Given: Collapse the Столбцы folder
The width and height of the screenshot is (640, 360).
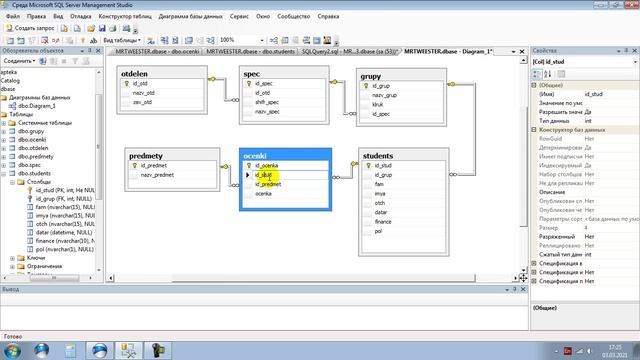Looking at the screenshot, I should click(12, 182).
